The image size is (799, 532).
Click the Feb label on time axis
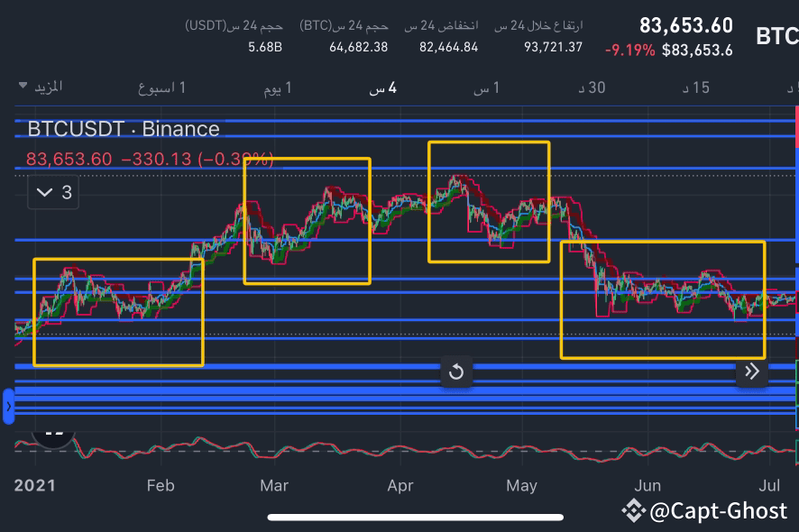tap(161, 485)
